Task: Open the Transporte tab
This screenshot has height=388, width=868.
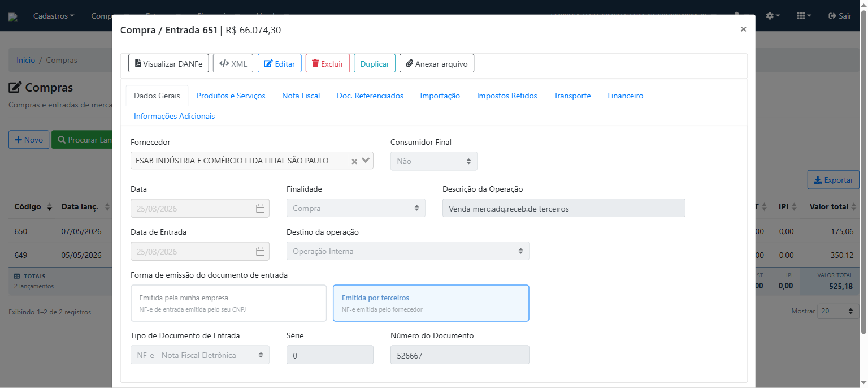Action: click(572, 96)
